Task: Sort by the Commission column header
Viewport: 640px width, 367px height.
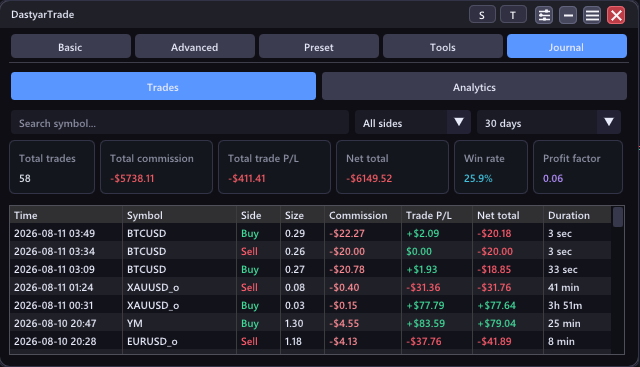Action: [363, 215]
